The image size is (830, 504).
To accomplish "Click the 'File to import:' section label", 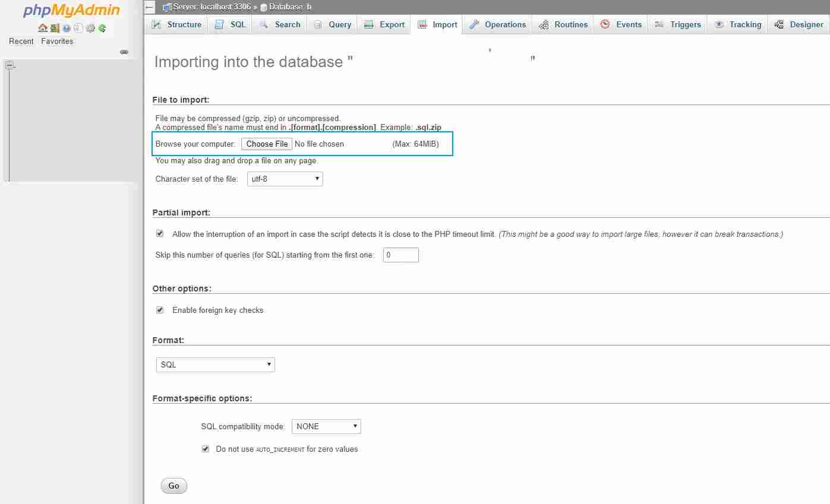I will coord(181,100).
